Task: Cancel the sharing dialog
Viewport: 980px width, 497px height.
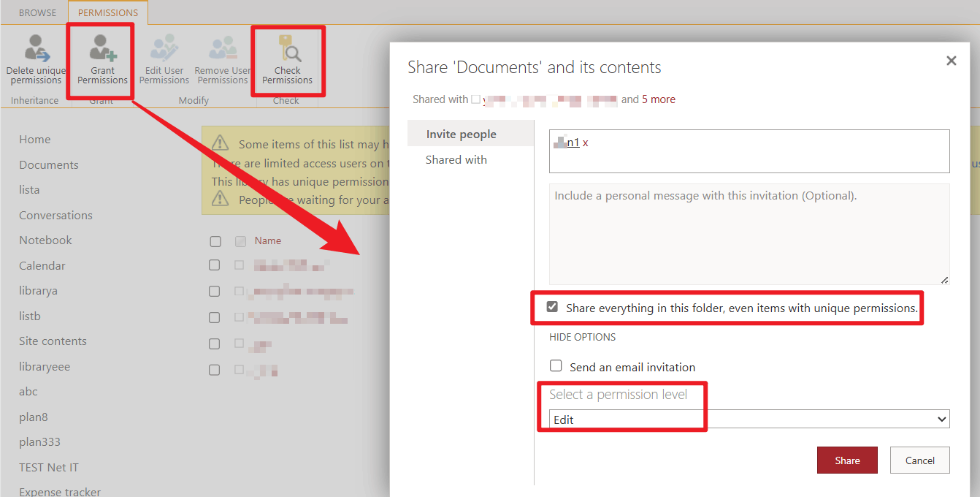Action: click(x=919, y=460)
